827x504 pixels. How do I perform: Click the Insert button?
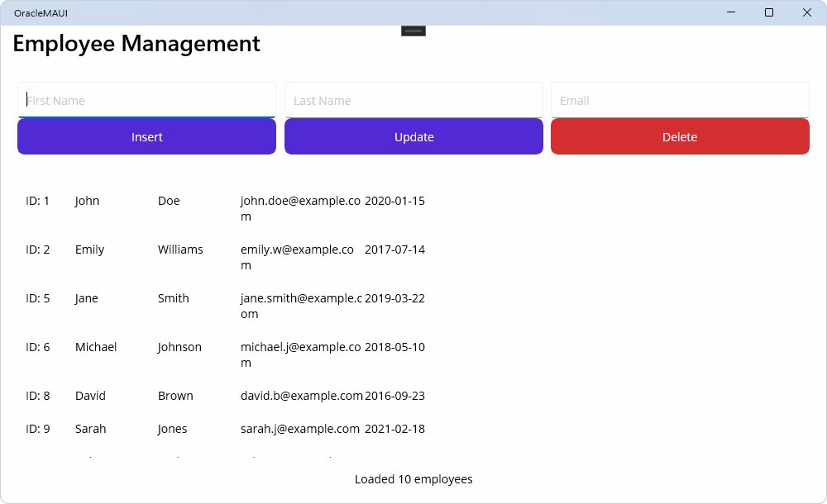point(146,136)
